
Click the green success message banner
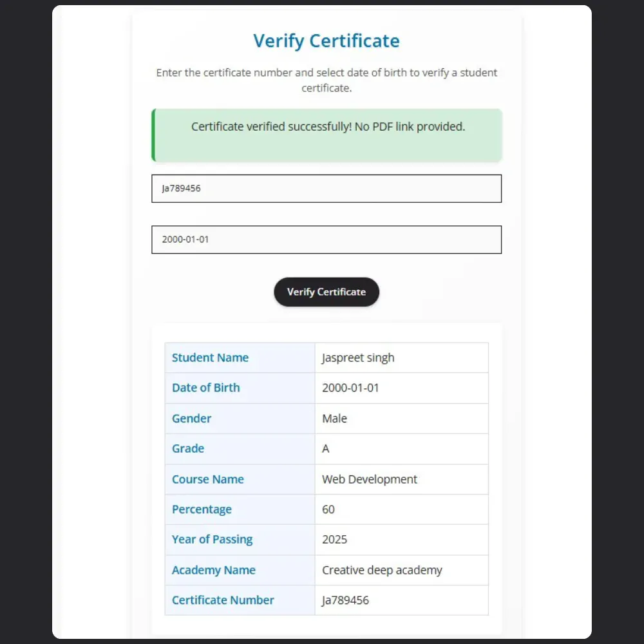point(326,135)
